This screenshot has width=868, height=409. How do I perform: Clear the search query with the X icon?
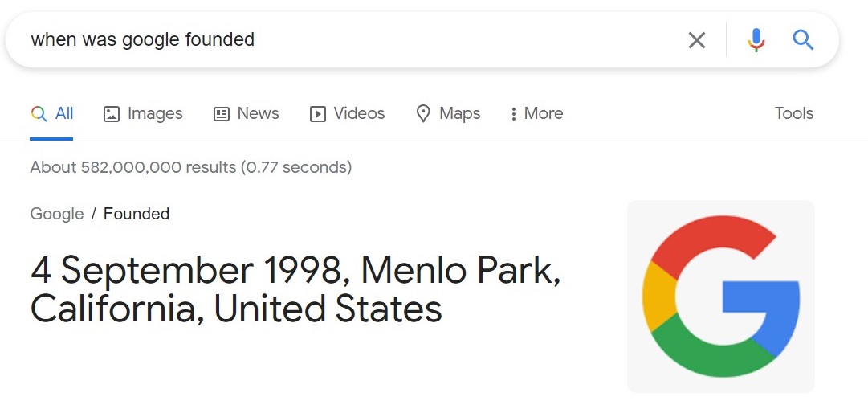(x=696, y=40)
